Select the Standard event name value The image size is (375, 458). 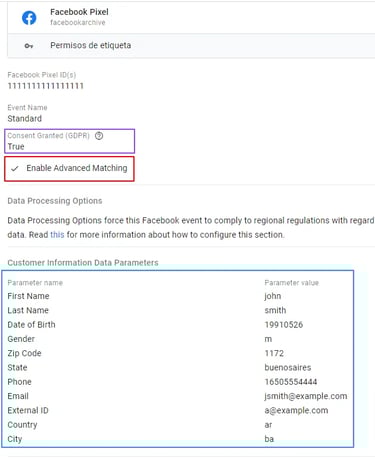[x=25, y=118]
